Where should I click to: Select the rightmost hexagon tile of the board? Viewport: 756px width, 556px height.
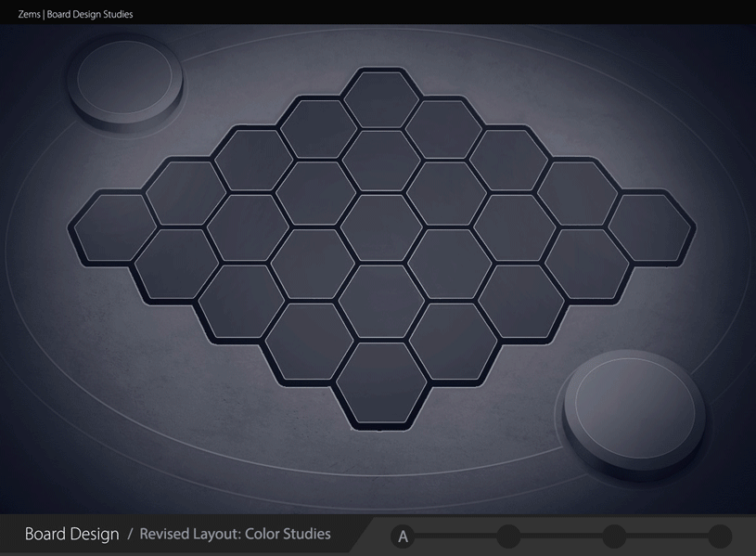click(649, 227)
